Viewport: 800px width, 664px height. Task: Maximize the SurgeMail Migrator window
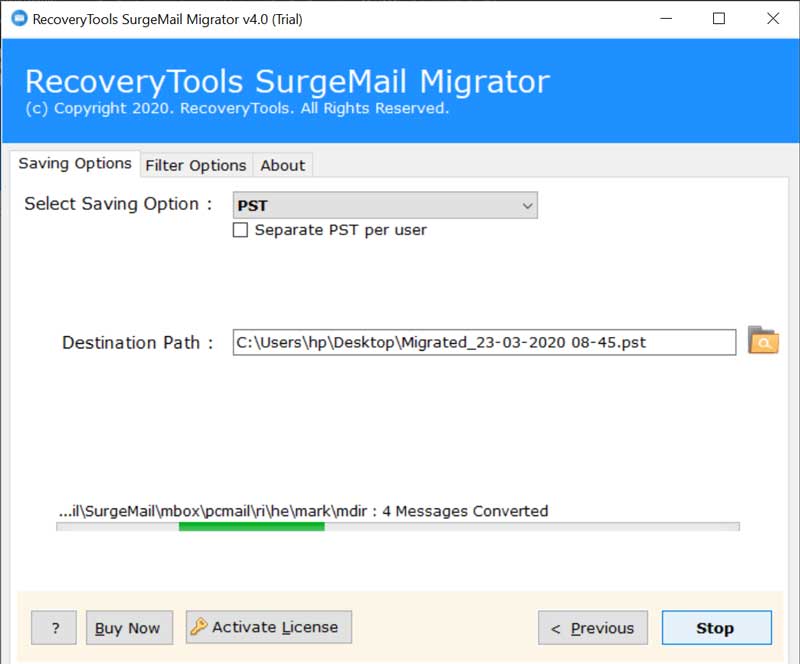pos(719,19)
